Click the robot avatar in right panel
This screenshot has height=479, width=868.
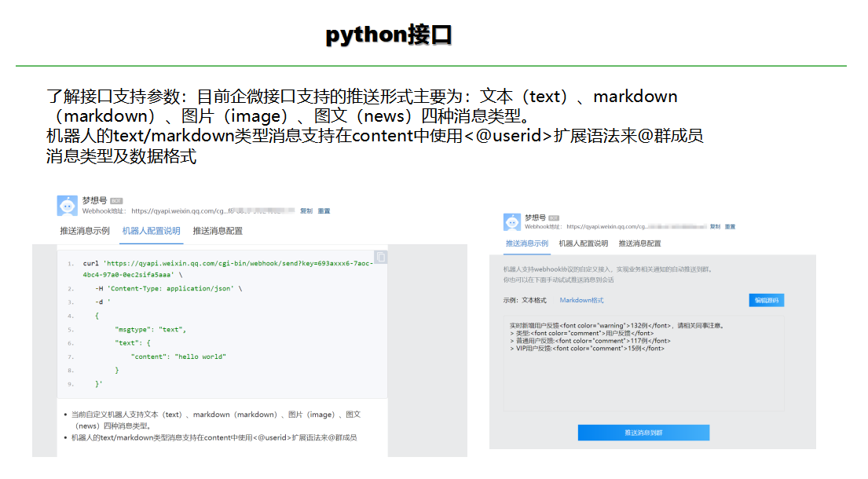[x=512, y=221]
